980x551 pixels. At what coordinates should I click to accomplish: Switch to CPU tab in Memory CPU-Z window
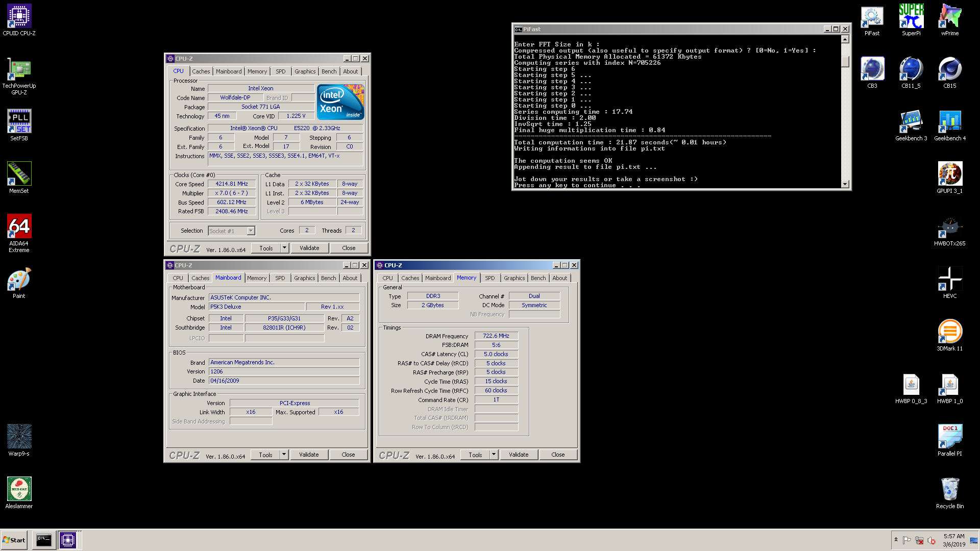click(388, 278)
